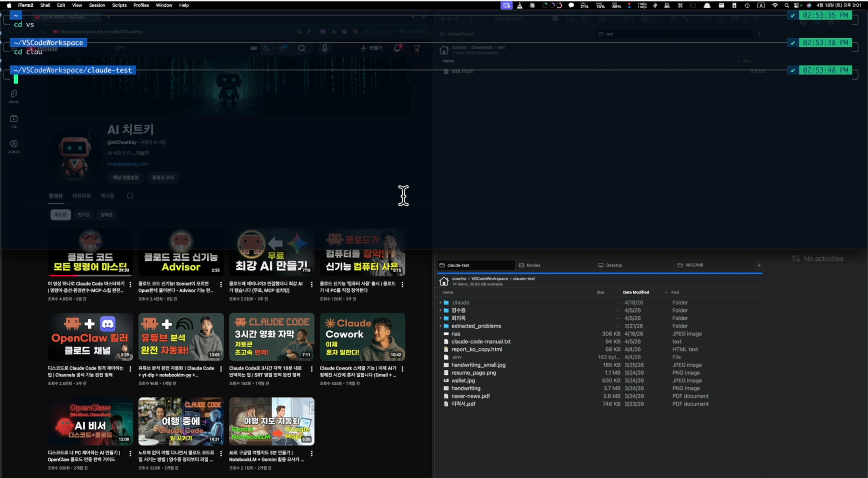Open more options for the Advisor video

(221, 285)
